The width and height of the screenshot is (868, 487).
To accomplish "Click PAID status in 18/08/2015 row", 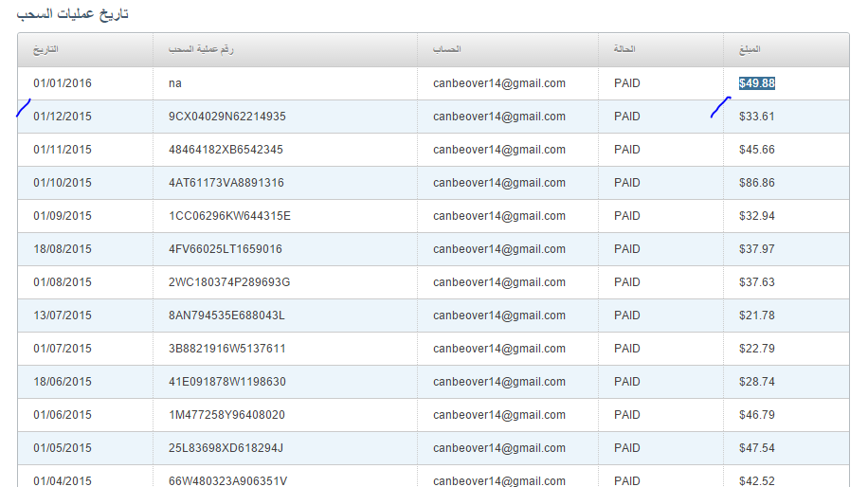I will pos(627,249).
